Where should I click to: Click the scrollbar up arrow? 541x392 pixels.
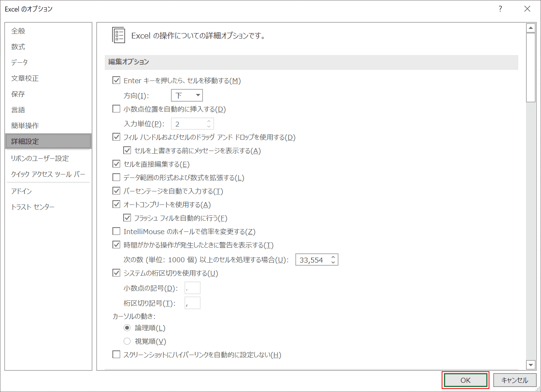pyautogui.click(x=531, y=28)
